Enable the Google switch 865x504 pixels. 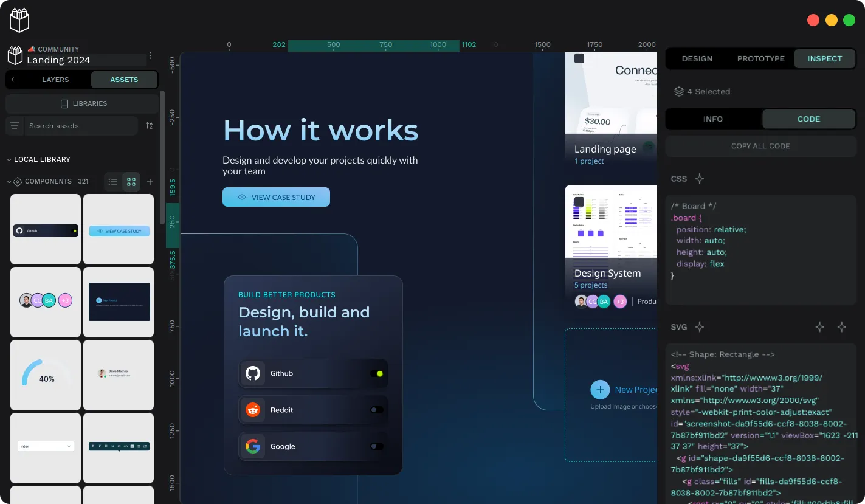click(377, 446)
